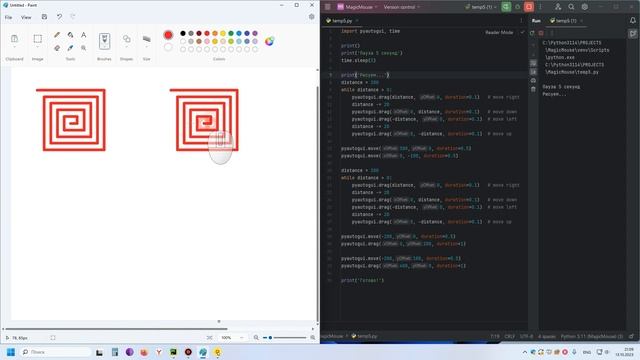This screenshot has width=640, height=360.
Task: Click the green Rerun button in toolbar
Action: 506,7
